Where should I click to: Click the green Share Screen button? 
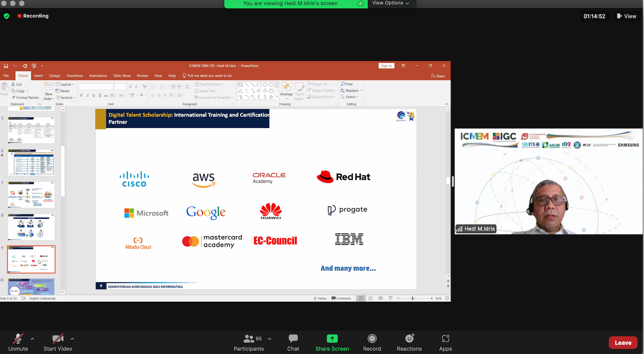(x=332, y=342)
